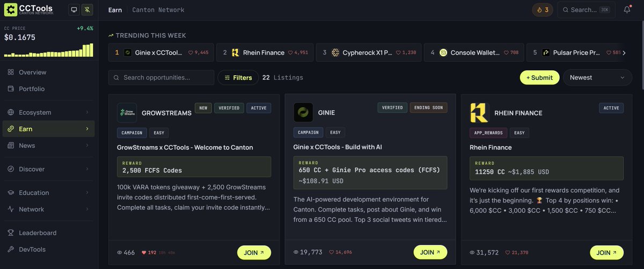Open trending item Pulsar Price
Viewport: 644px width, 269px height.
tap(577, 53)
